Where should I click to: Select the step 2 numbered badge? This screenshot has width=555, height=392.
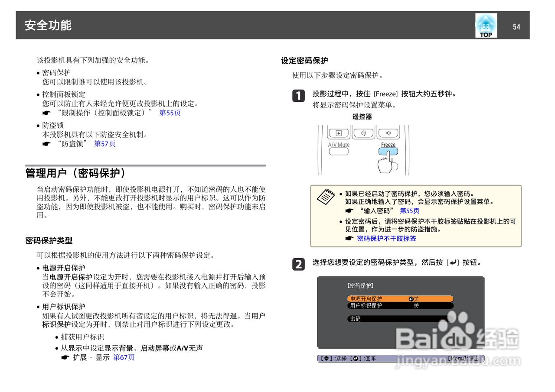[299, 265]
